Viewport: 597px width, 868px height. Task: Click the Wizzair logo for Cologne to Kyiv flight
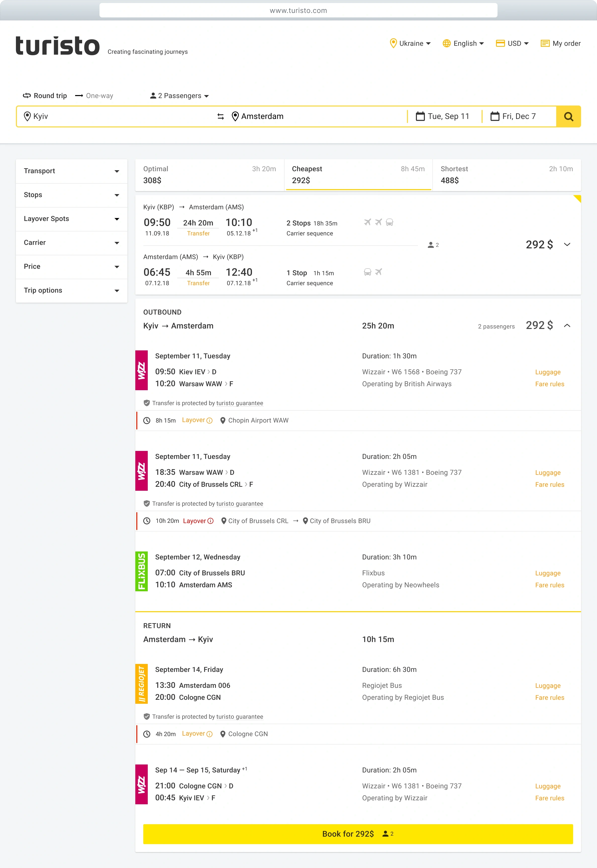pos(141,784)
